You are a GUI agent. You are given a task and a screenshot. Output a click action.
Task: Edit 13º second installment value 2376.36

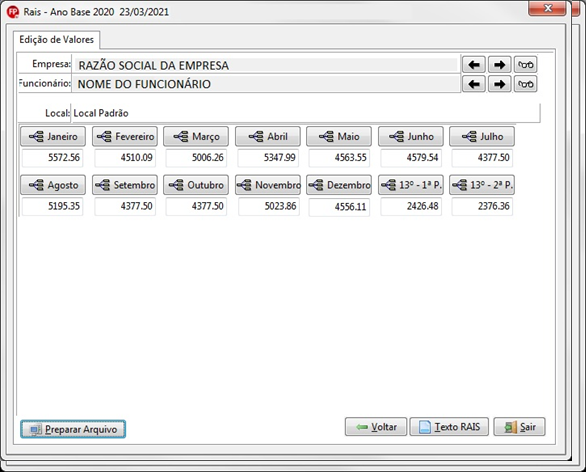point(482,206)
